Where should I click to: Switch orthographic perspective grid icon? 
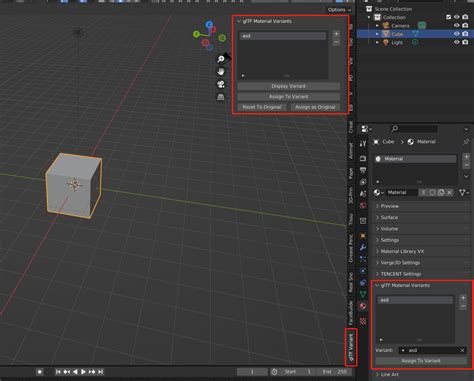pyautogui.click(x=221, y=97)
